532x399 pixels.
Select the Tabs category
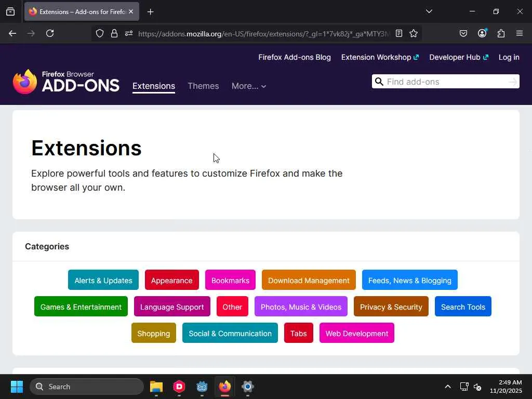(299, 333)
